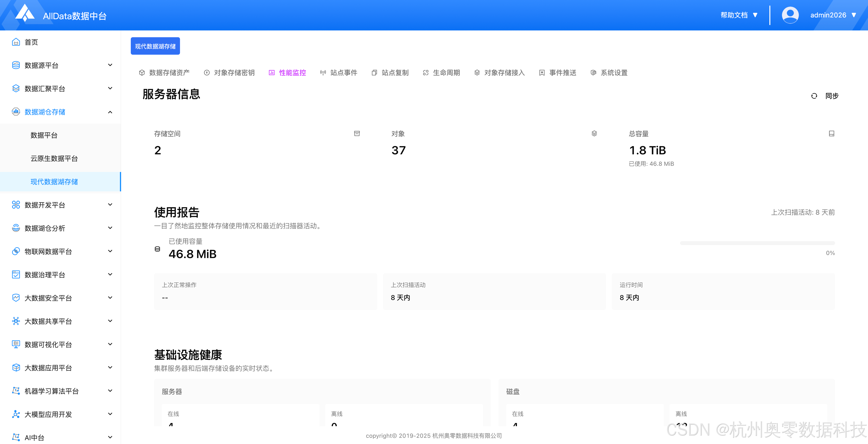
Task: Click the 现代数据湖存储 blue button
Action: point(155,46)
